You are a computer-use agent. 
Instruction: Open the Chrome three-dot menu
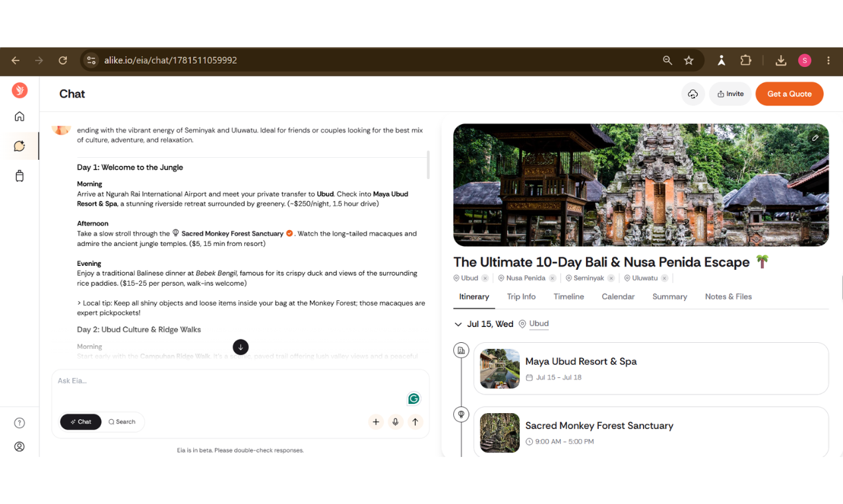(828, 60)
